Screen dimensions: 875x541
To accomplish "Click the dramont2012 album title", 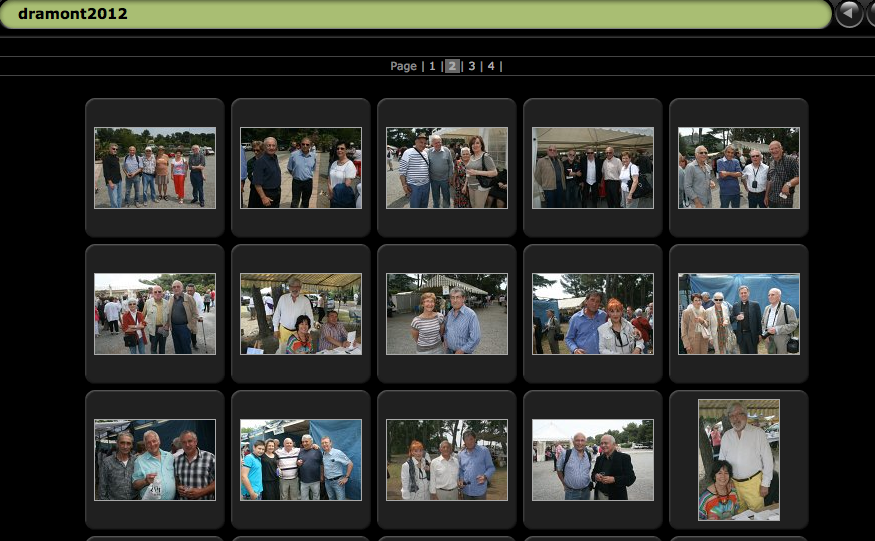I will coord(73,13).
